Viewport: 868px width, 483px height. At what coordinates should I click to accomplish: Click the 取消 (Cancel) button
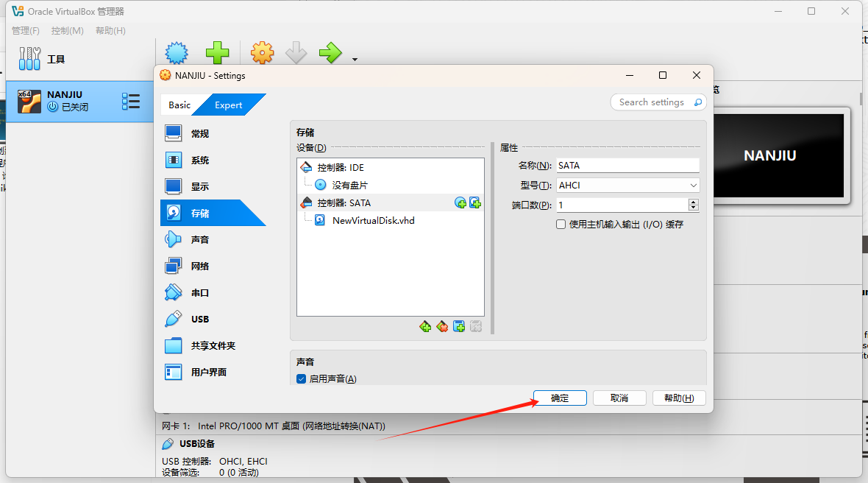619,398
